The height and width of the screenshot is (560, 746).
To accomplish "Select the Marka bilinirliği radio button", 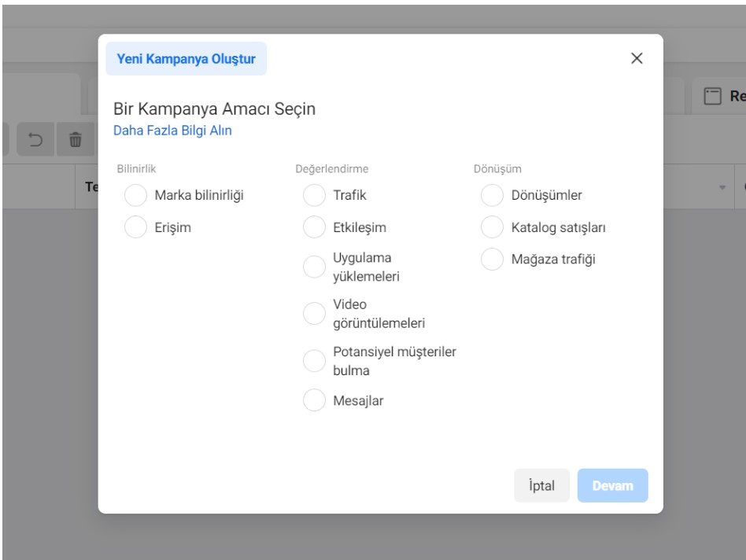I will (x=135, y=195).
